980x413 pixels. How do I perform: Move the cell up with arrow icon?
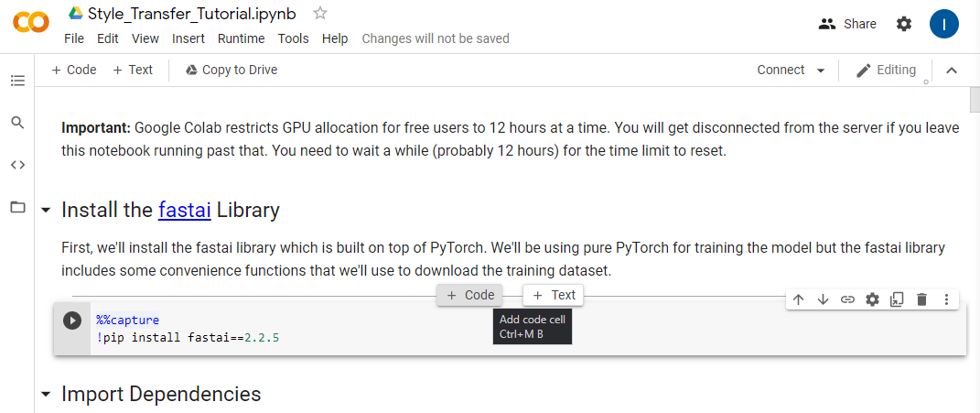(x=798, y=299)
